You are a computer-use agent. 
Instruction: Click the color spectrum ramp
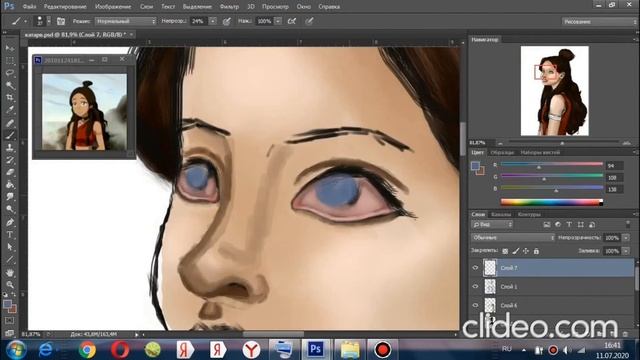551,202
